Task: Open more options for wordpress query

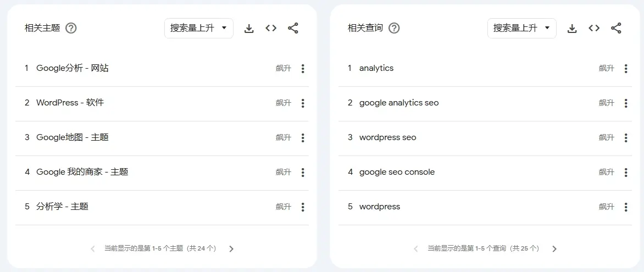Action: pos(626,207)
